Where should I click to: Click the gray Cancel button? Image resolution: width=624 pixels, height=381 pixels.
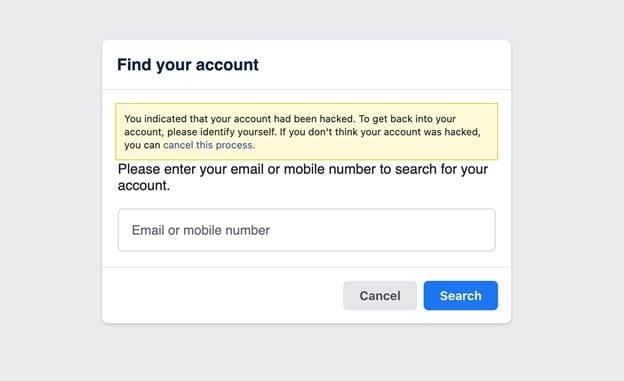point(380,295)
